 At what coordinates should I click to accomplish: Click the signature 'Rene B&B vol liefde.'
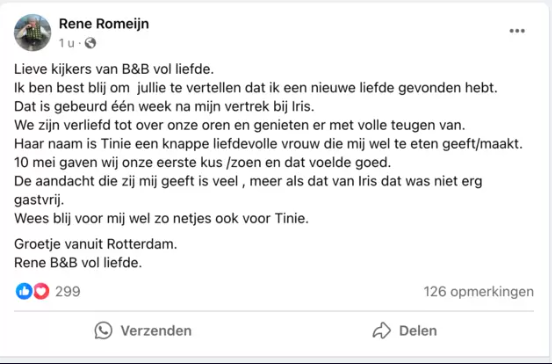[78, 262]
